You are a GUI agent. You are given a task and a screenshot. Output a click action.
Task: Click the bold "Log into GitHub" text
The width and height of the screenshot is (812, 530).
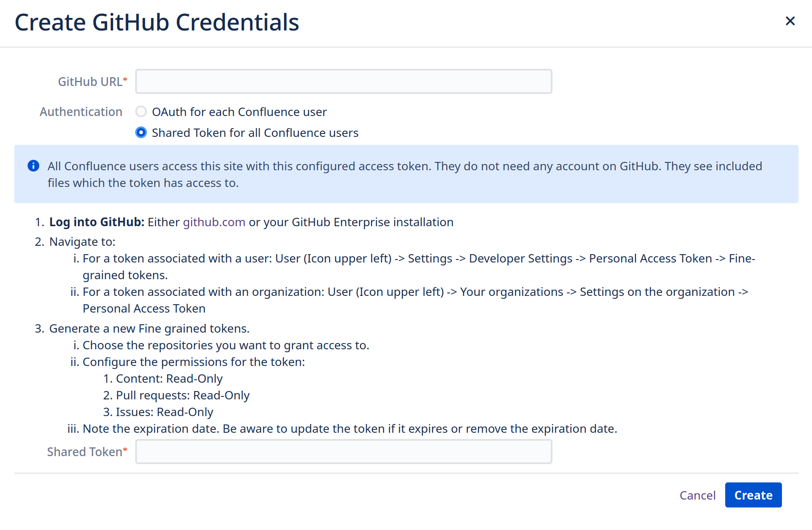(x=97, y=222)
